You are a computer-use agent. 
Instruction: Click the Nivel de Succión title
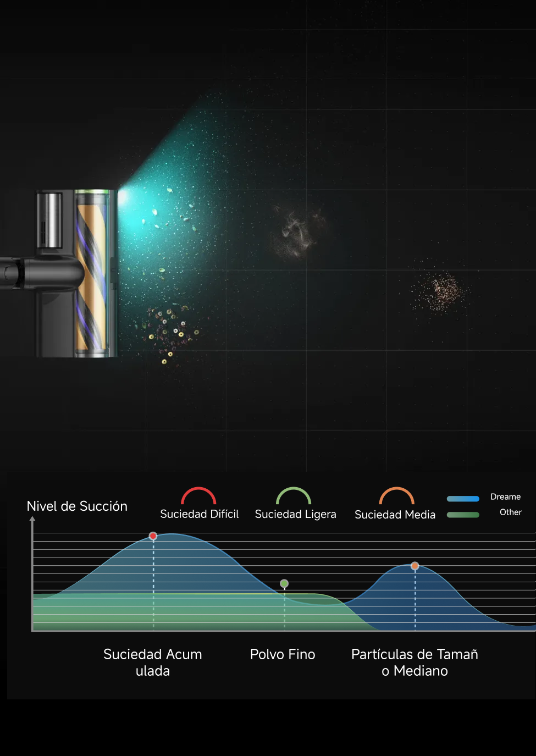click(77, 506)
